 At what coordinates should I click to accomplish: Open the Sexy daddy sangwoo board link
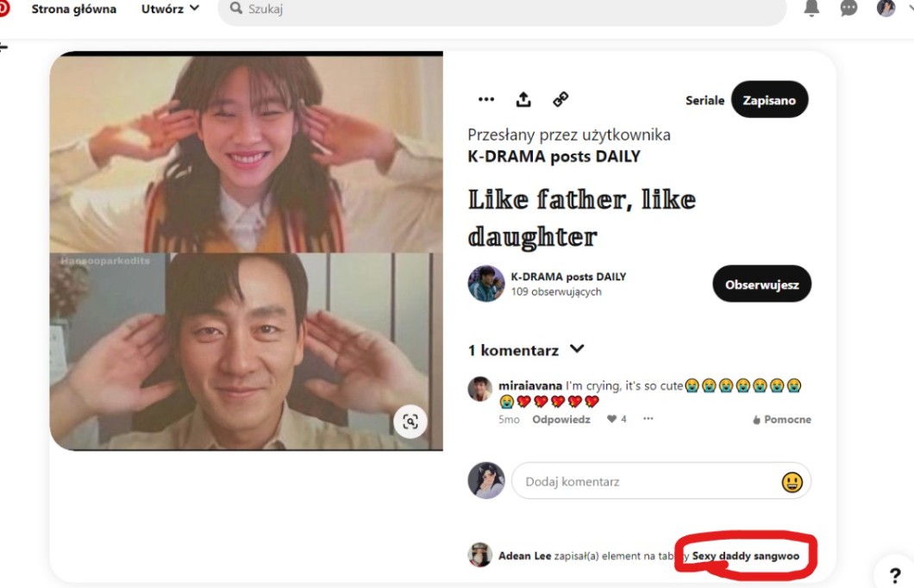(745, 556)
